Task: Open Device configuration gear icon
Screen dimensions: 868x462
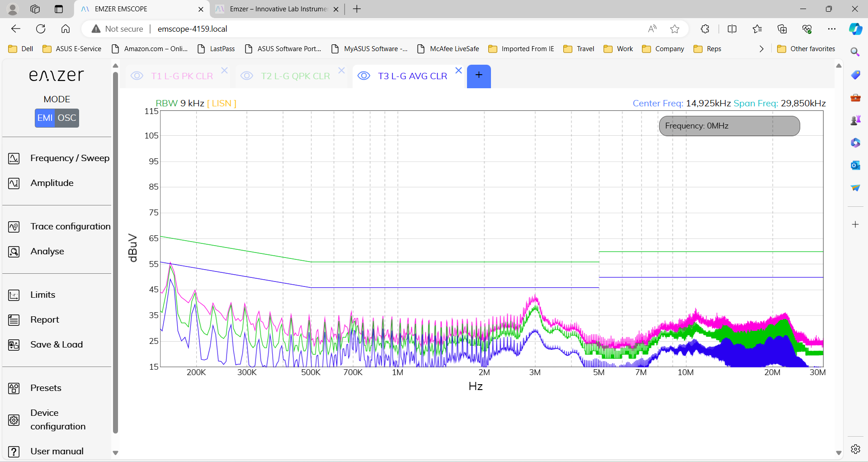Action: tap(14, 420)
